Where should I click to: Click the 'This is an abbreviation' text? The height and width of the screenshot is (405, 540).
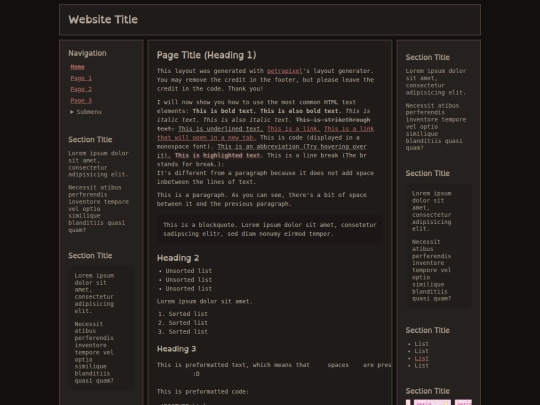coord(262,151)
